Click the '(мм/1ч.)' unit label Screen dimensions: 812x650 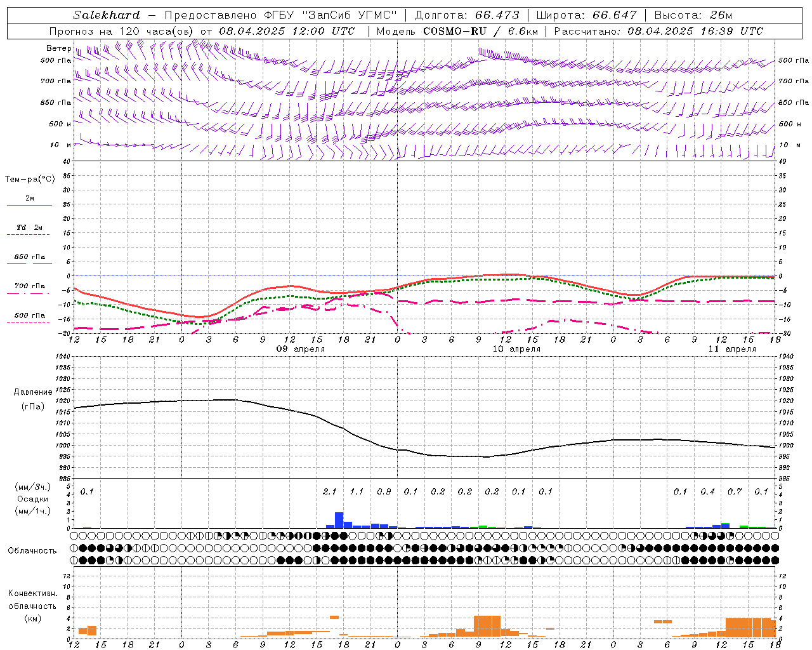[33, 511]
